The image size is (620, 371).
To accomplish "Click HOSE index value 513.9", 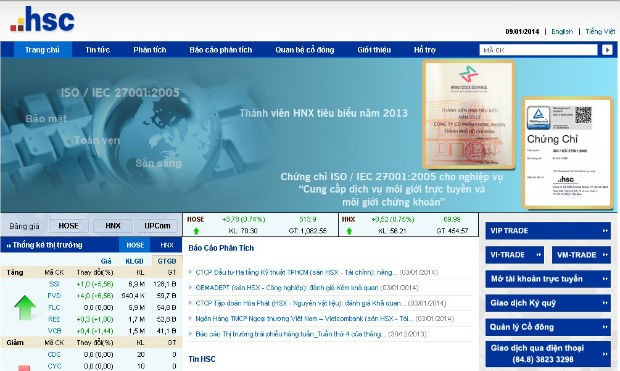I will [x=308, y=220].
